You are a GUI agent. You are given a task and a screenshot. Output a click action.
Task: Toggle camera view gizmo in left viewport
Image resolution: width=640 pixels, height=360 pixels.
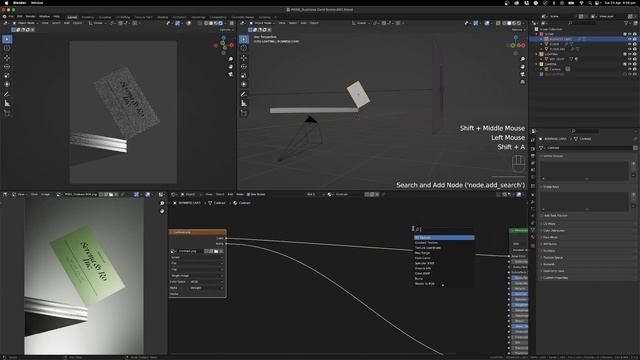[231, 74]
